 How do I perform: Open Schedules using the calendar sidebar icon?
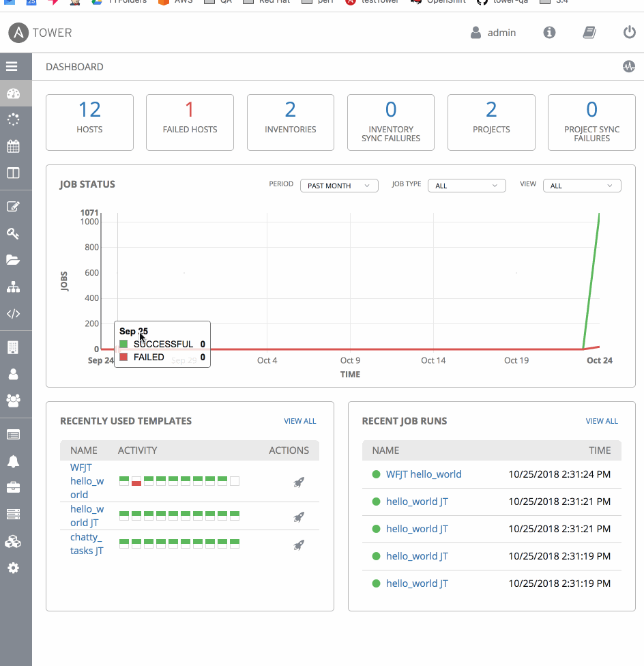(16, 146)
